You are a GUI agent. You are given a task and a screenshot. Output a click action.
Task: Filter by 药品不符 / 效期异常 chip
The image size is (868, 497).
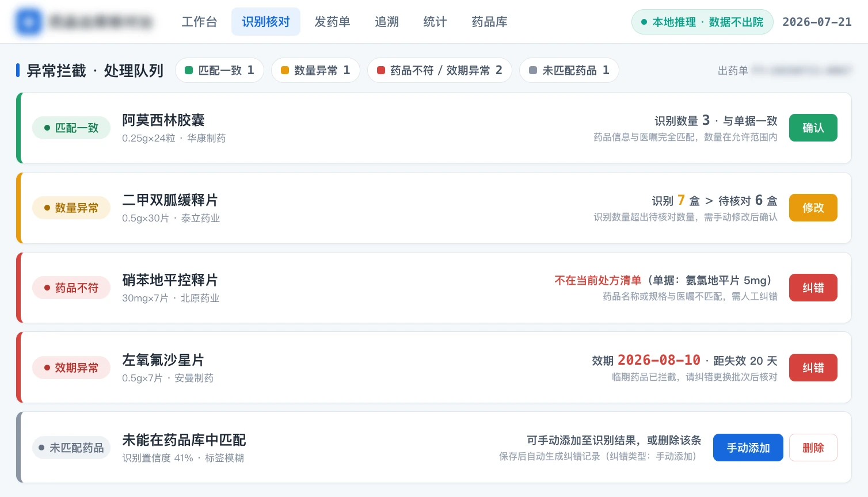click(x=440, y=70)
